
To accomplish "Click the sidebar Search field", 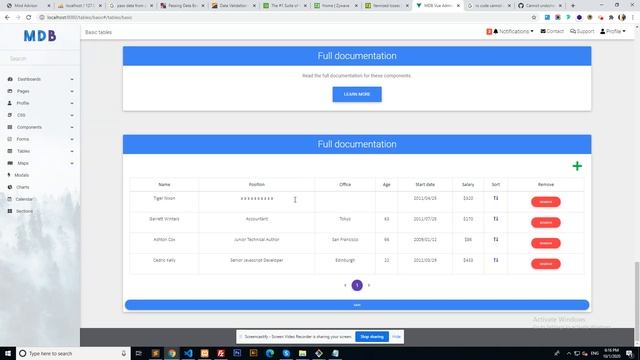I will click(x=40, y=59).
